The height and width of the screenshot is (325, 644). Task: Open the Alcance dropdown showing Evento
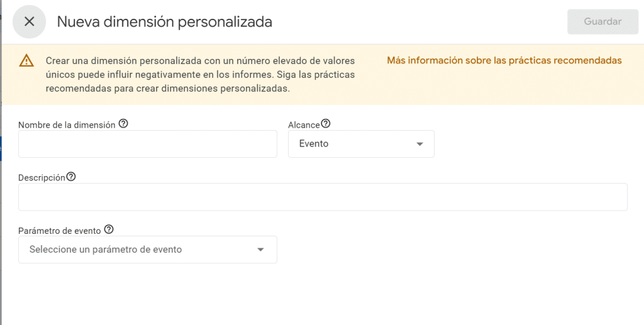(361, 144)
